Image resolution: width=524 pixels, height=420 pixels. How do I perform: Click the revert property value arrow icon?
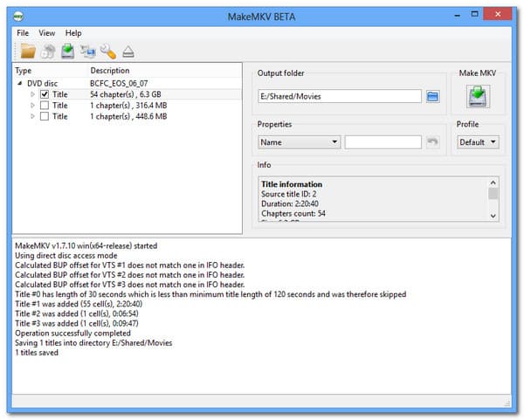(x=432, y=141)
